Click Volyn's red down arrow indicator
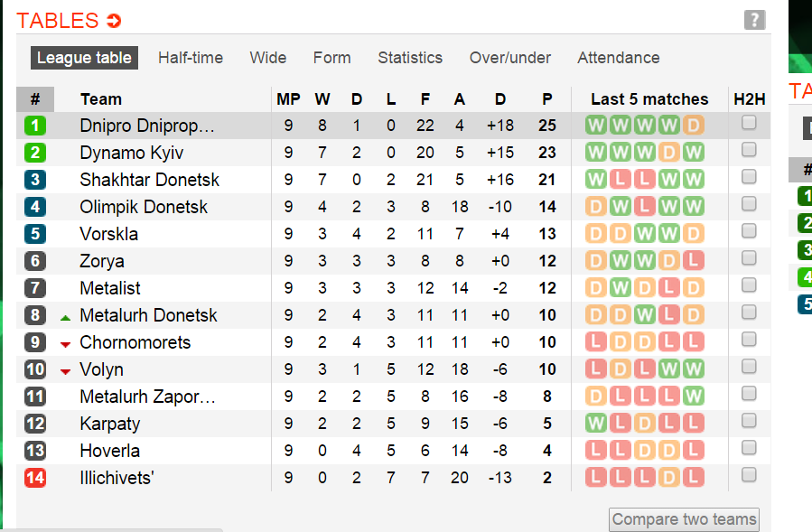The image size is (812, 532). click(x=65, y=371)
